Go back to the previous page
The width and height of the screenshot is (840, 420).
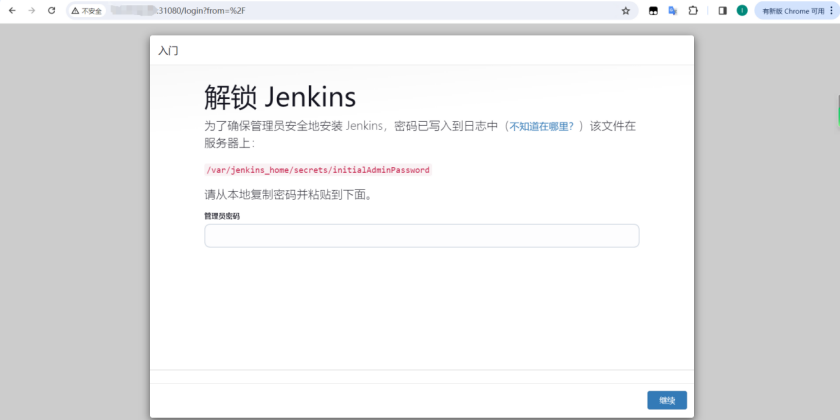click(12, 11)
